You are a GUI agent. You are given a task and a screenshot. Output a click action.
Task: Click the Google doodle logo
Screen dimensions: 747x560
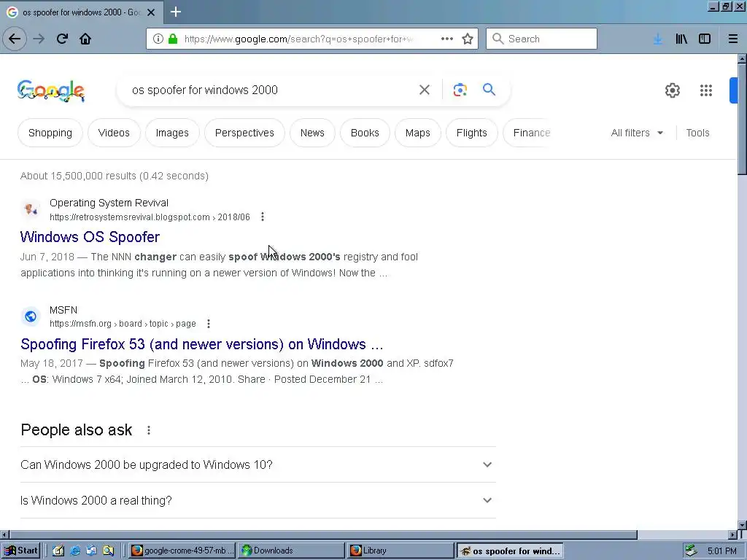(x=51, y=90)
